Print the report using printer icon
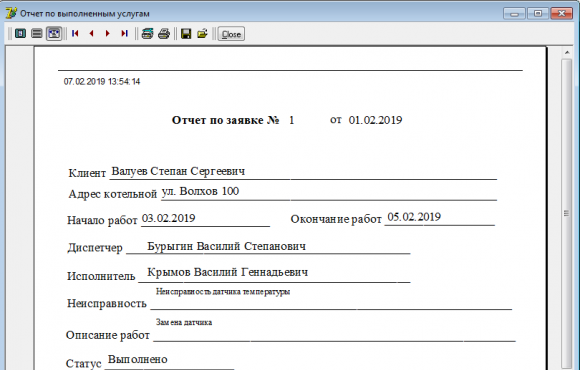Screen dimensions: 580x370 [164, 34]
